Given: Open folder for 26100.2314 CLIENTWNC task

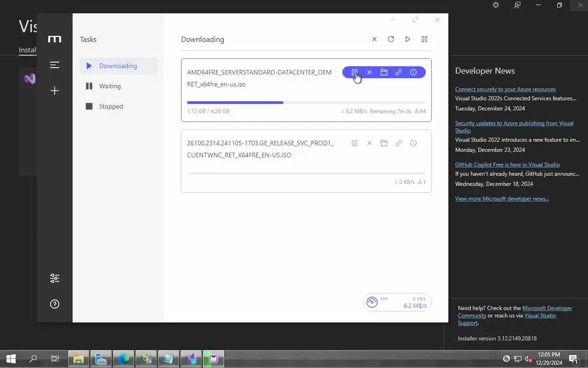Looking at the screenshot, I should (x=384, y=143).
